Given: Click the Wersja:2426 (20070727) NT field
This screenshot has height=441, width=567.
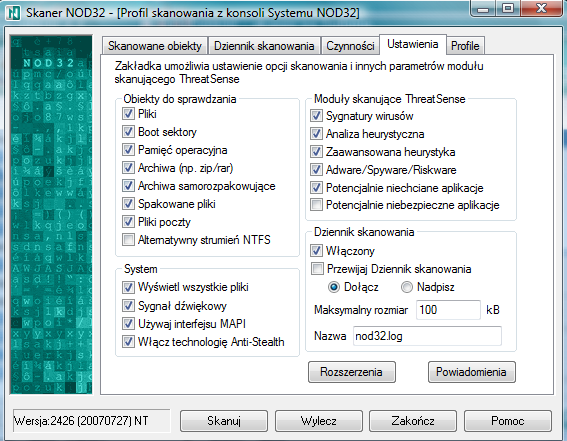Looking at the screenshot, I should [x=91, y=421].
